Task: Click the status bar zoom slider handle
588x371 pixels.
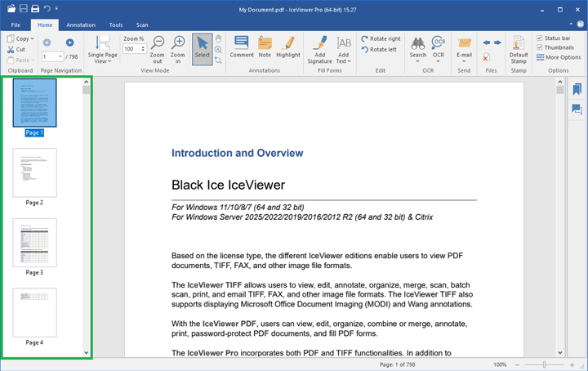Action: coord(545,364)
